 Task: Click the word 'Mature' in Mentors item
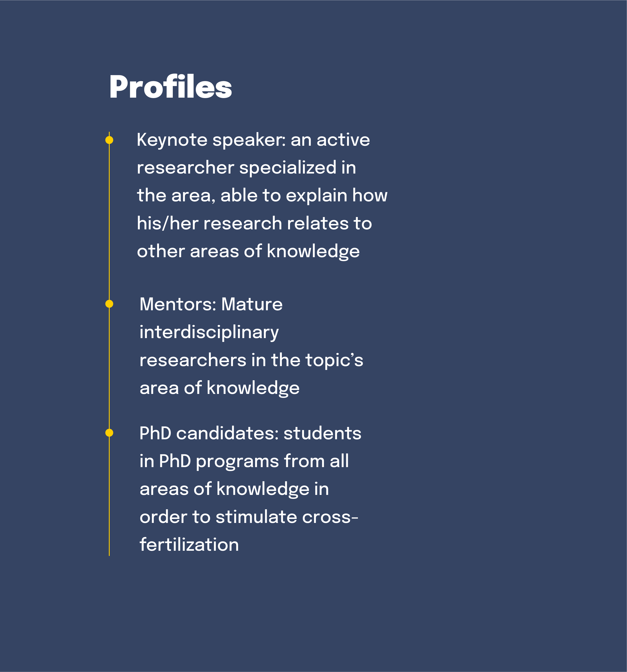[x=252, y=304]
